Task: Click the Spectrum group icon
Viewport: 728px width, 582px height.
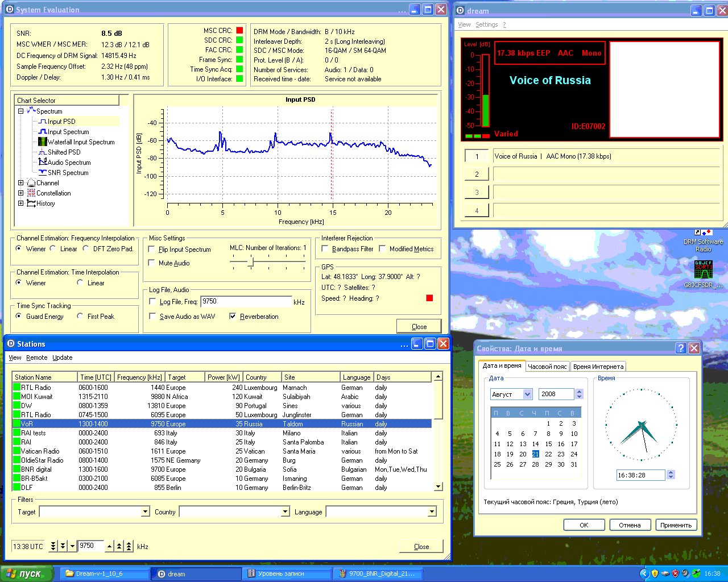Action: 31,111
